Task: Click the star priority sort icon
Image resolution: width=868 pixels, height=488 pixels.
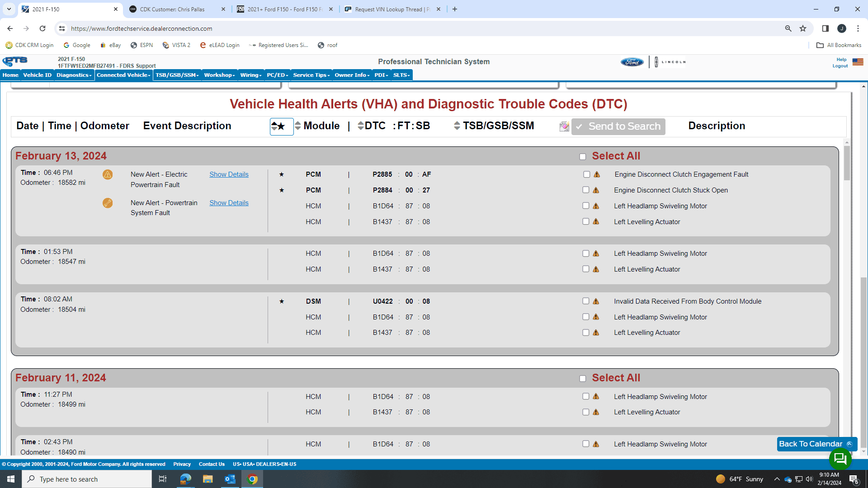Action: (281, 127)
